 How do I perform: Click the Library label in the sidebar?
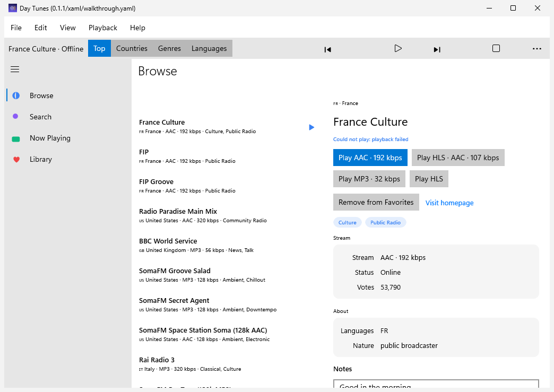[41, 159]
